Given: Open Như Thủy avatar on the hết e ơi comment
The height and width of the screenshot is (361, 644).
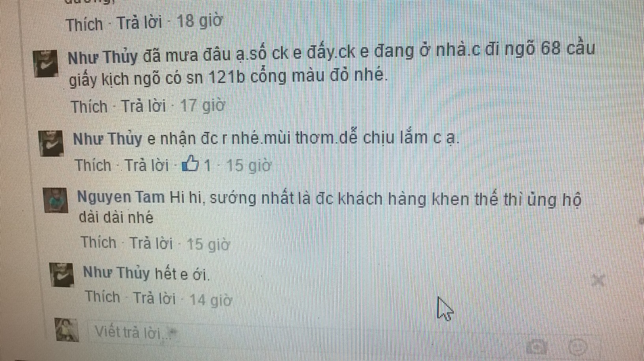Looking at the screenshot, I should pyautogui.click(x=62, y=274).
